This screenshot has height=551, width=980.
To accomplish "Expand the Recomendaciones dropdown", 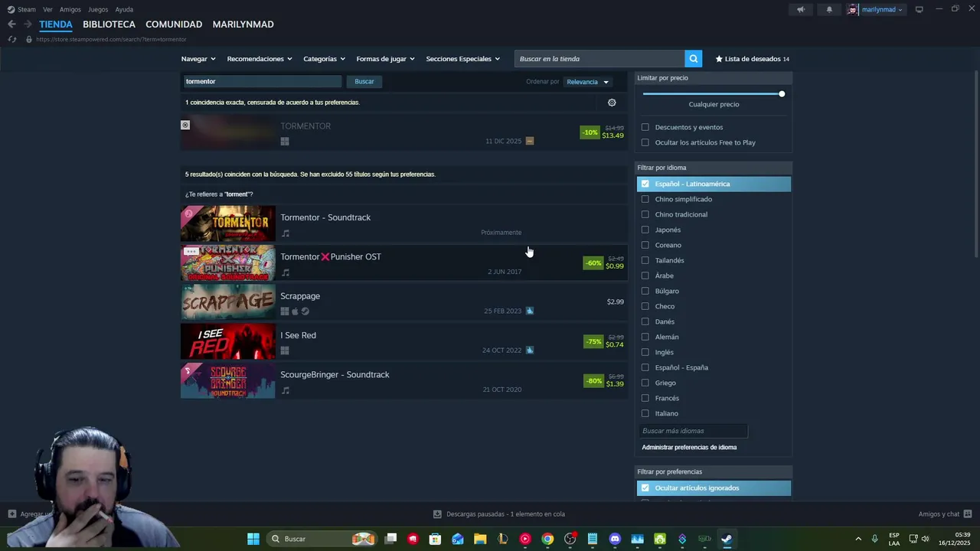I will (x=260, y=59).
